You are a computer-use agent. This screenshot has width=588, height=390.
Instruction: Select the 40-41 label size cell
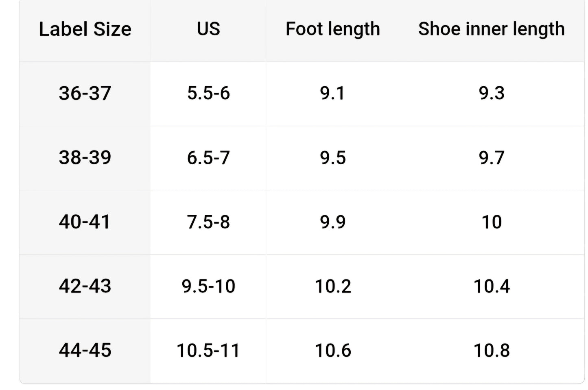tap(85, 222)
